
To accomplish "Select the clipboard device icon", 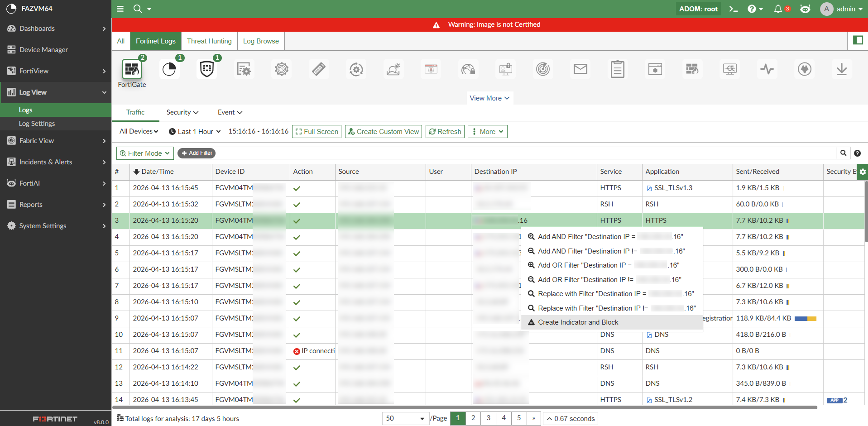I will point(617,69).
